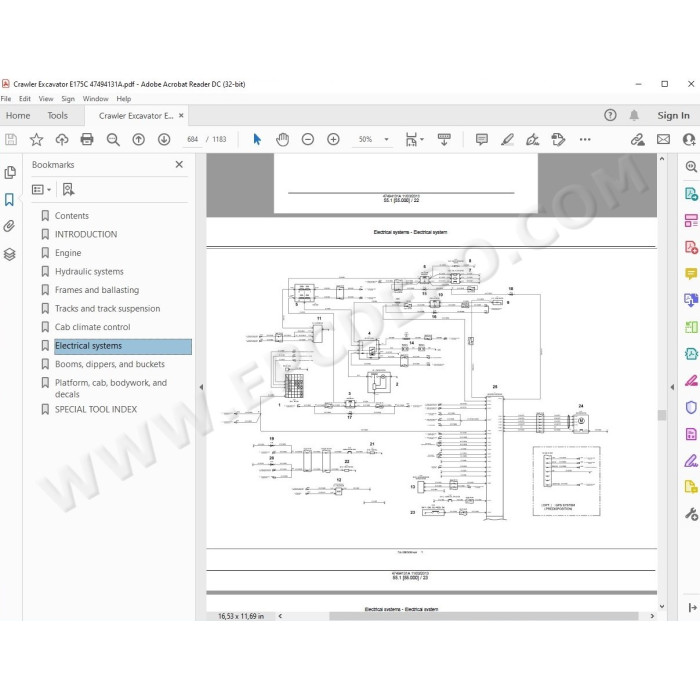Viewport: 700px width, 700px height.
Task: Open the Sign menu
Action: point(68,99)
